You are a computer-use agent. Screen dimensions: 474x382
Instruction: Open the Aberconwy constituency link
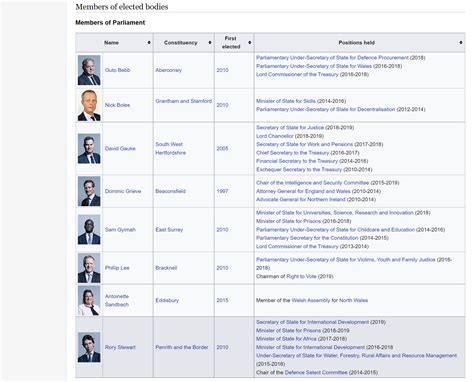pos(168,70)
